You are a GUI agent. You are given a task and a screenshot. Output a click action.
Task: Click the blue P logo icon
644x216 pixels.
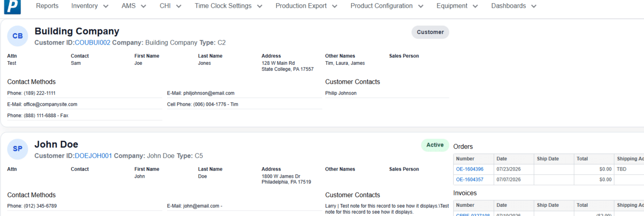tap(12, 6)
